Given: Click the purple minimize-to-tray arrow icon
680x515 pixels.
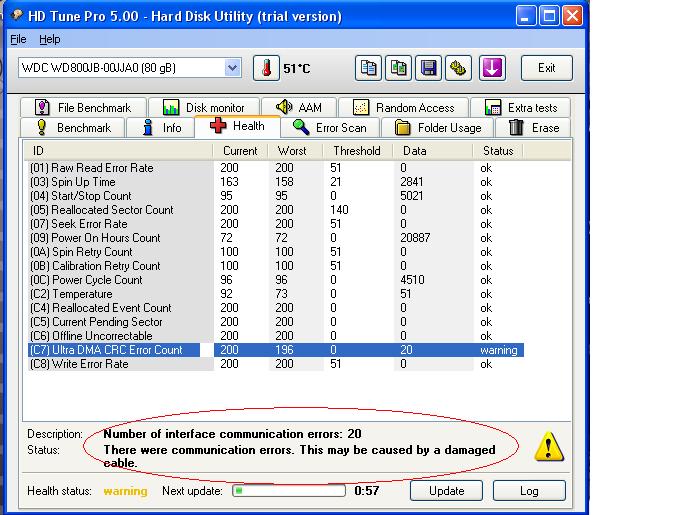Looking at the screenshot, I should (492, 68).
